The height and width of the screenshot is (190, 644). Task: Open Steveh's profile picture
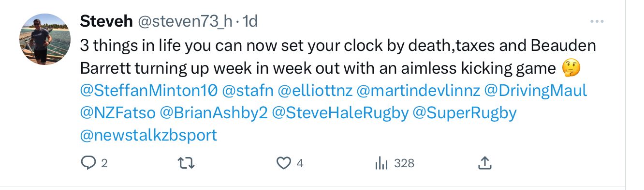pos(45,39)
